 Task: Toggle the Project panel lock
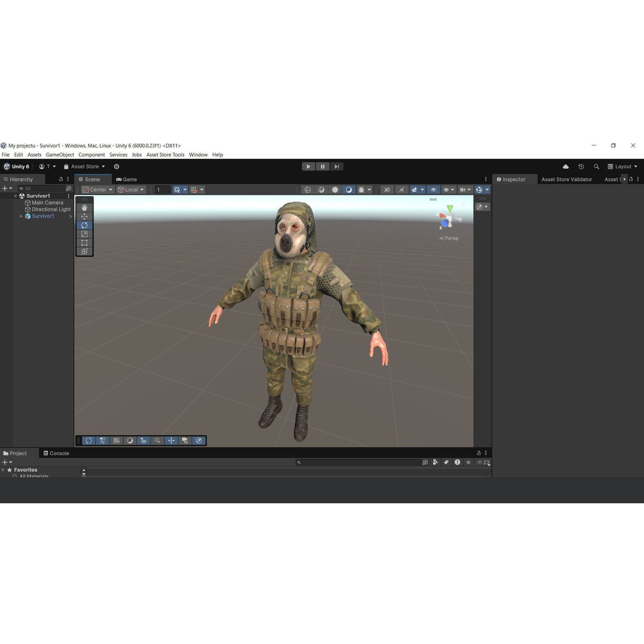tap(478, 453)
